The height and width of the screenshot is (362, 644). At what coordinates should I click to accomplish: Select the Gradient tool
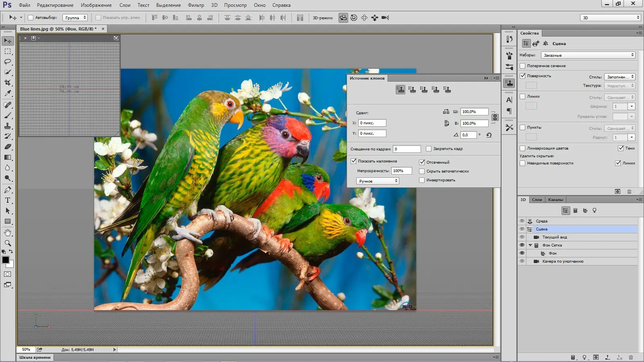tap(8, 158)
